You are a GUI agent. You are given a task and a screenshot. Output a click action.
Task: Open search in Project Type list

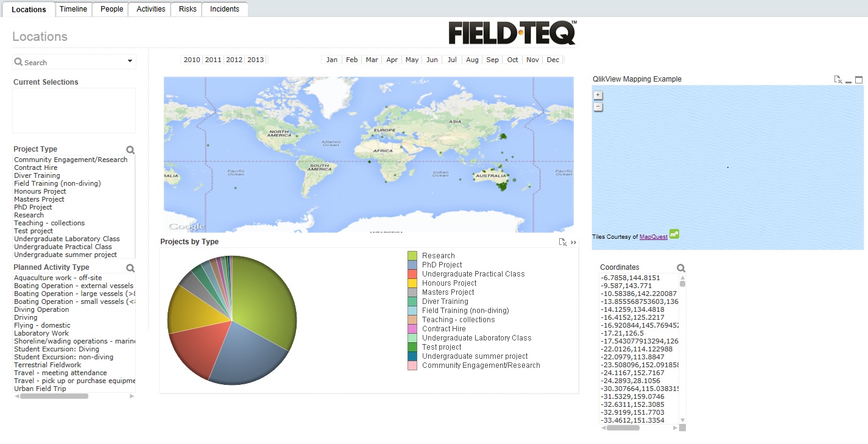point(130,150)
